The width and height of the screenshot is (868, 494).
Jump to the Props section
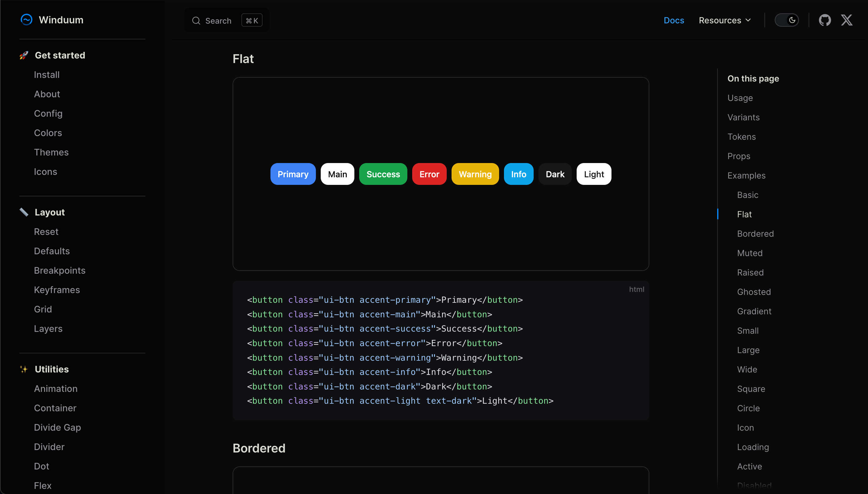(x=739, y=156)
